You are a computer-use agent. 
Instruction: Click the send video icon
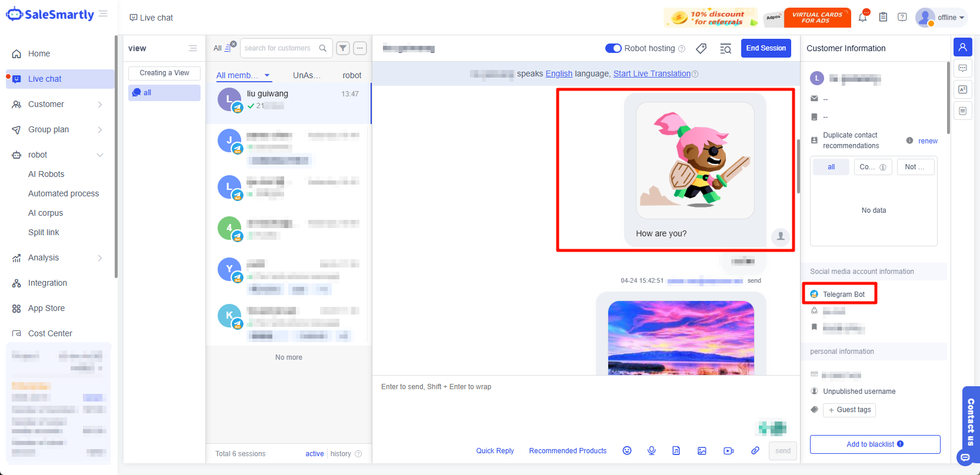728,451
